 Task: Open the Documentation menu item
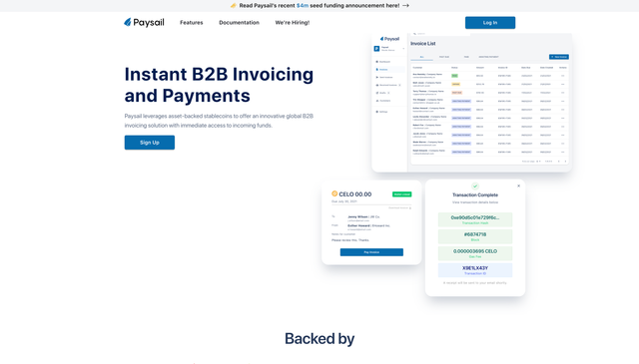point(240,22)
